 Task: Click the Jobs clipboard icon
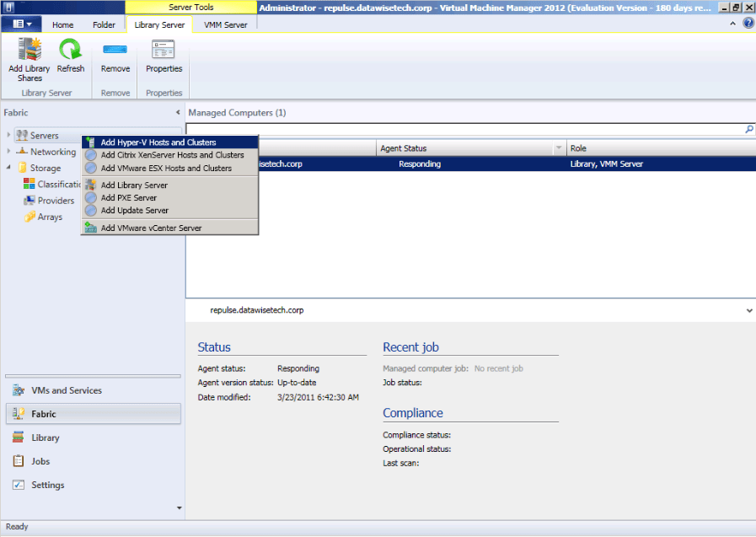19,461
